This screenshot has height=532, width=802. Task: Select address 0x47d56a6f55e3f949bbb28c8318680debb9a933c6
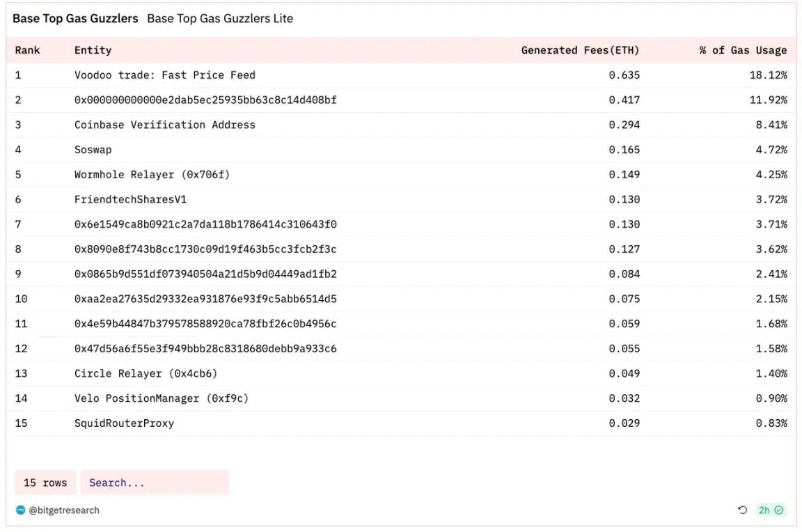(x=205, y=348)
